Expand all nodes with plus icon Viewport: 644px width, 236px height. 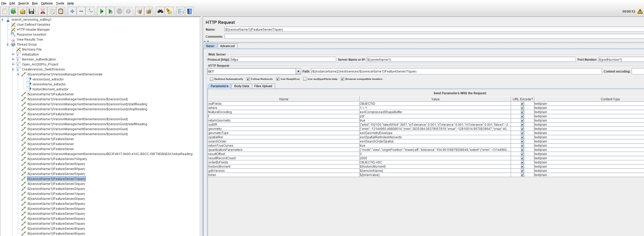click(72, 11)
